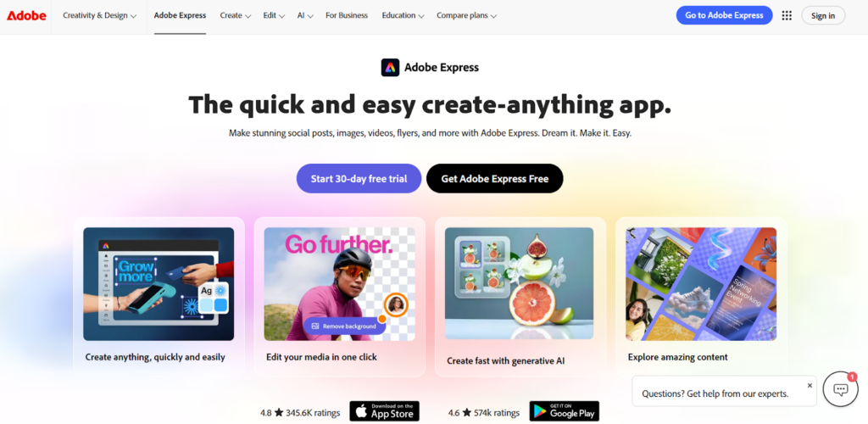Click the Adobe Express logo icon
The height and width of the screenshot is (424, 868).
tap(390, 68)
